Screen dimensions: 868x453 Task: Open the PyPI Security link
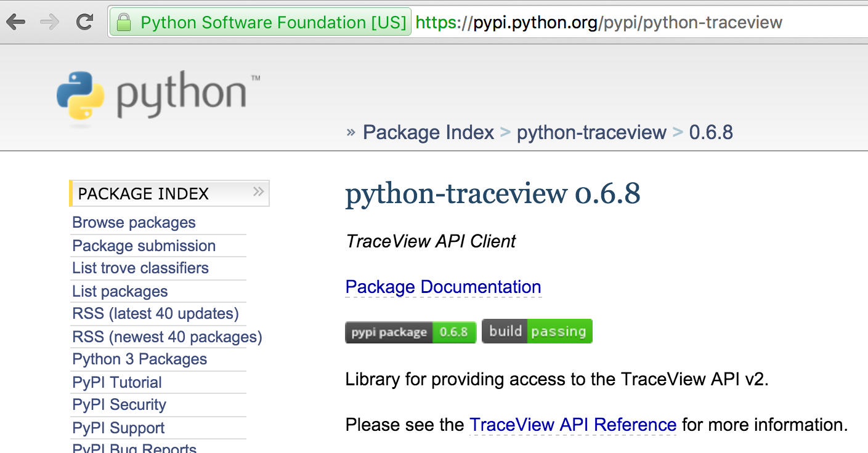pyautogui.click(x=119, y=405)
